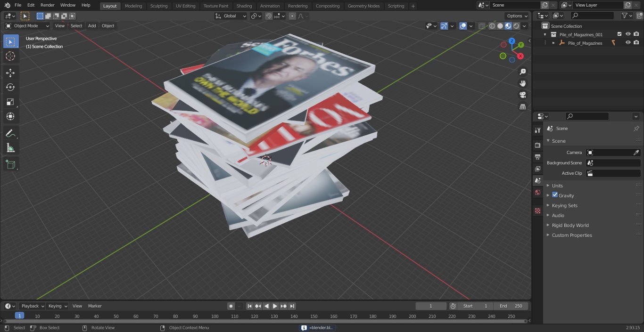Switch to Wireframe viewport shading
The image size is (644, 332).
[x=492, y=26]
